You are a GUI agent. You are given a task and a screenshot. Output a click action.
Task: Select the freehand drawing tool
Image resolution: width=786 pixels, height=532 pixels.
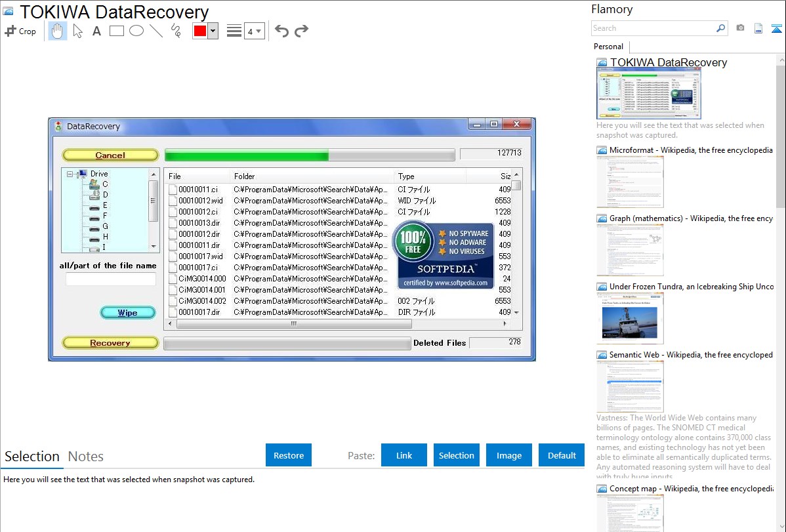(176, 31)
